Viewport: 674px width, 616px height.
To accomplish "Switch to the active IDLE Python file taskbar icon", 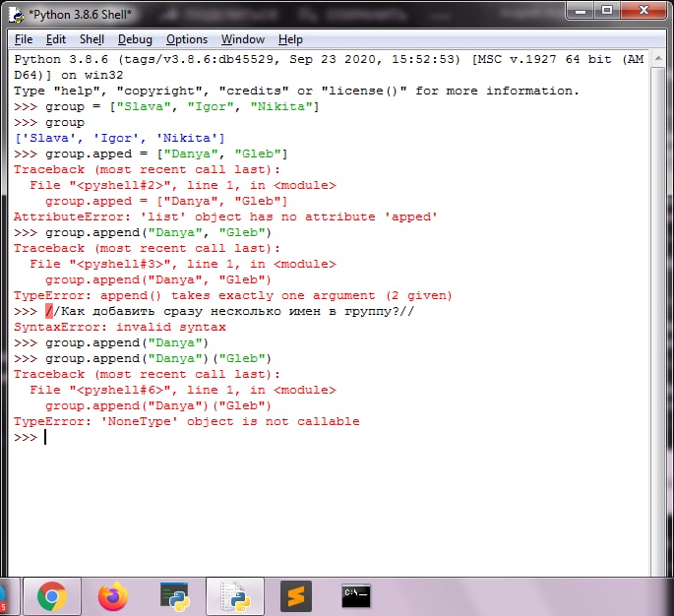I will coord(235,596).
